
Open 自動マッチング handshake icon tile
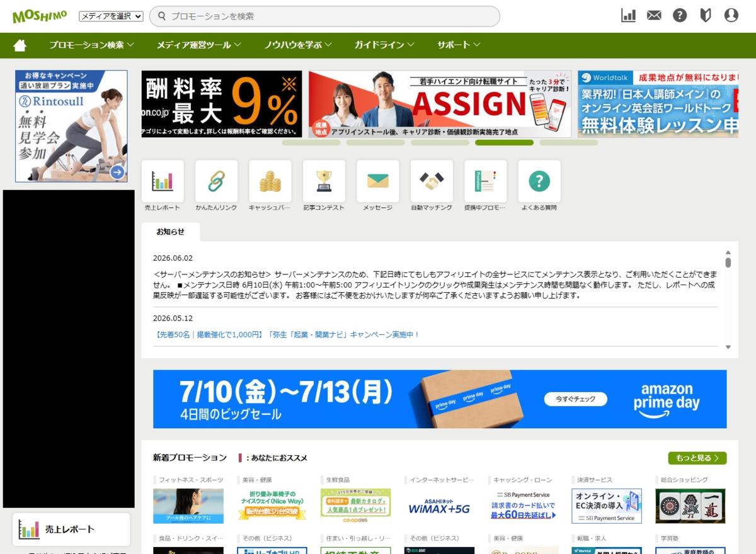[x=432, y=181]
